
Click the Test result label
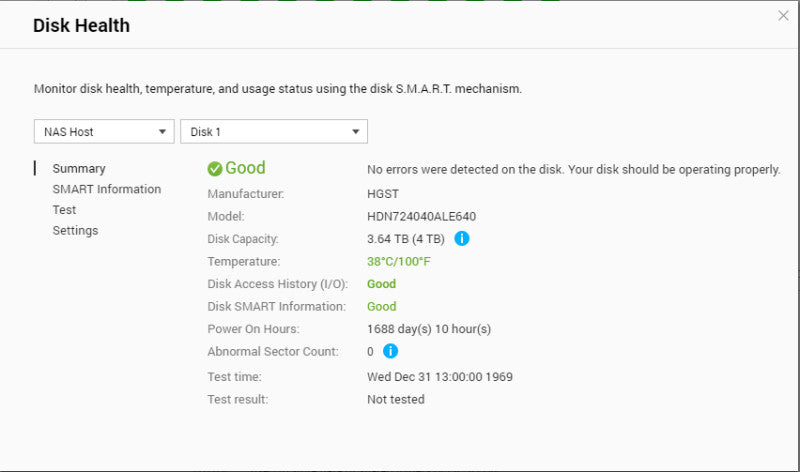pos(237,400)
